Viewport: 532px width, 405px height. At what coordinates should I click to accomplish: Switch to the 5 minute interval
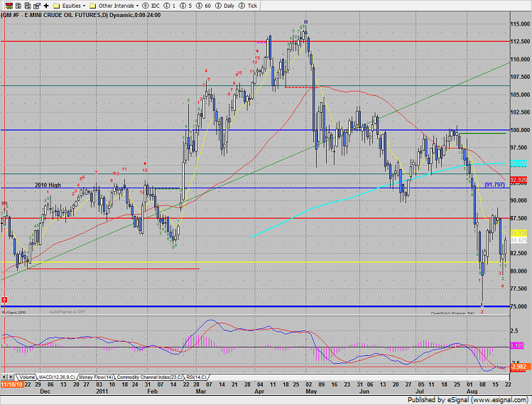tap(186, 6)
